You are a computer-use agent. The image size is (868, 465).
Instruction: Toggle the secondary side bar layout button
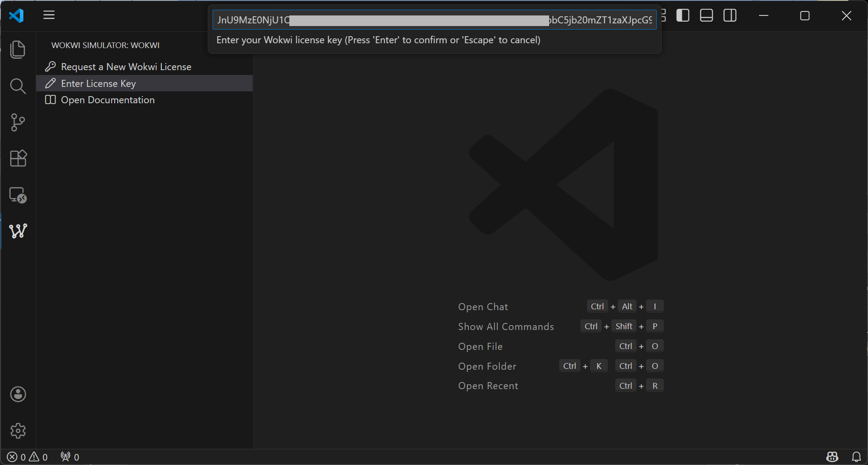point(730,15)
